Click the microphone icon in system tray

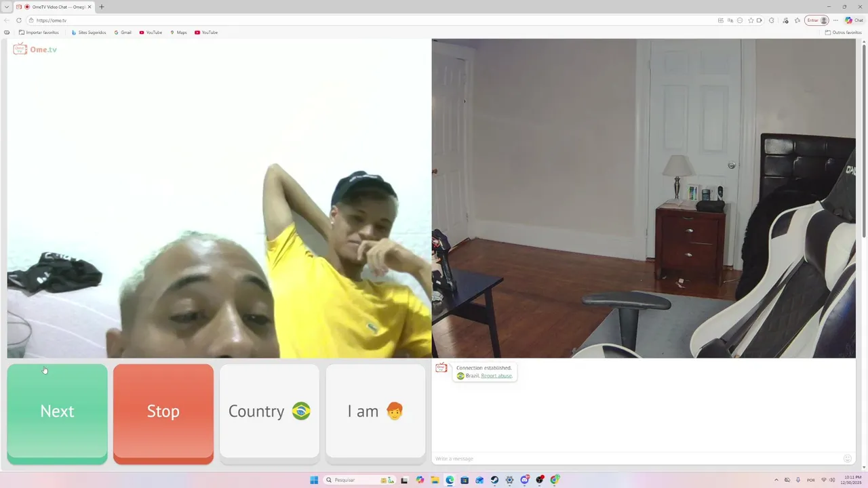tap(798, 480)
